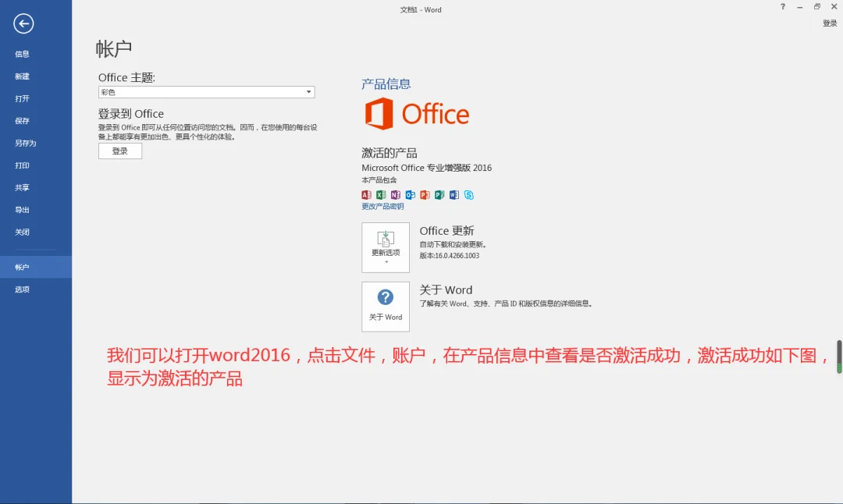The width and height of the screenshot is (843, 504).
Task: Click the 登录 button under 登录到 Office
Action: coord(120,151)
